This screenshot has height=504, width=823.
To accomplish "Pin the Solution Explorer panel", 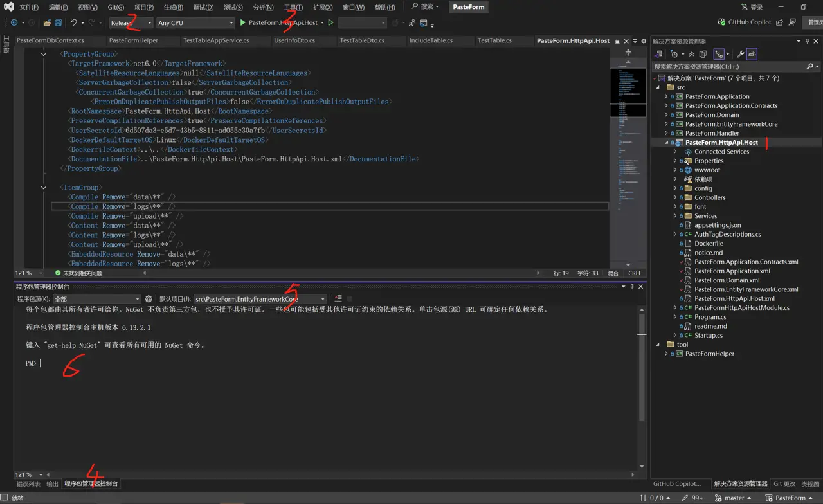I will pos(808,41).
